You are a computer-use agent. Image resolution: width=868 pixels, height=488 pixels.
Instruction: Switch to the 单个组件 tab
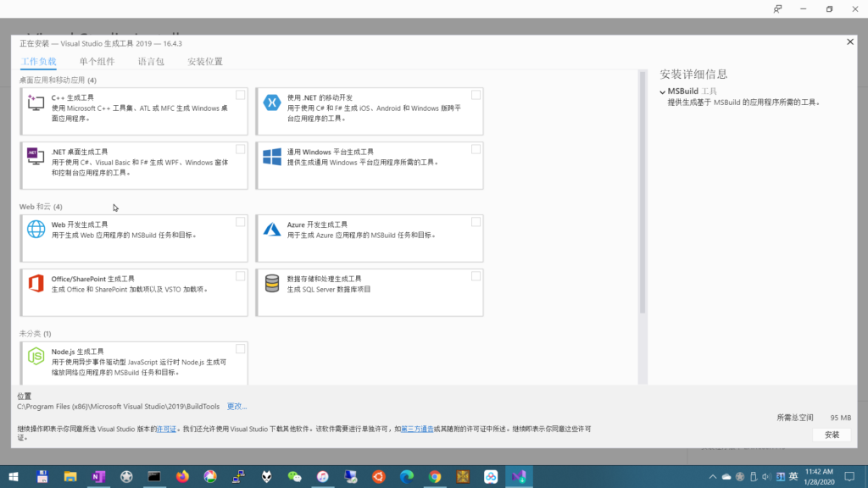(97, 62)
